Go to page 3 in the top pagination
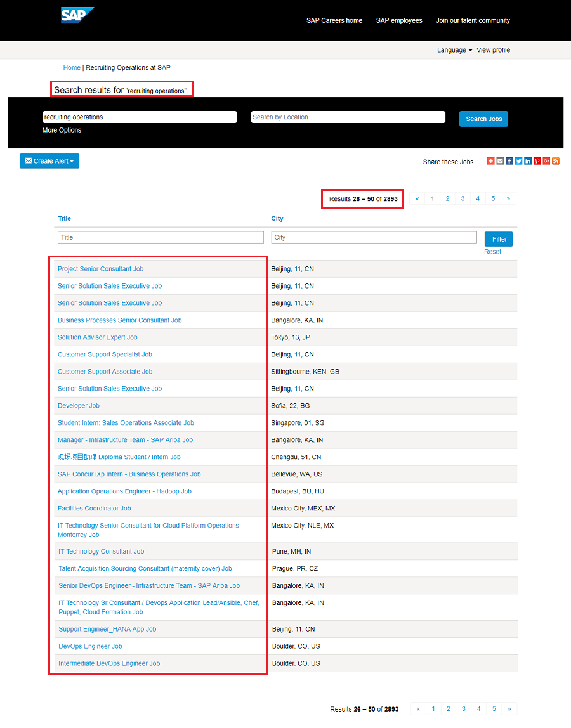The width and height of the screenshot is (571, 728). (x=463, y=198)
